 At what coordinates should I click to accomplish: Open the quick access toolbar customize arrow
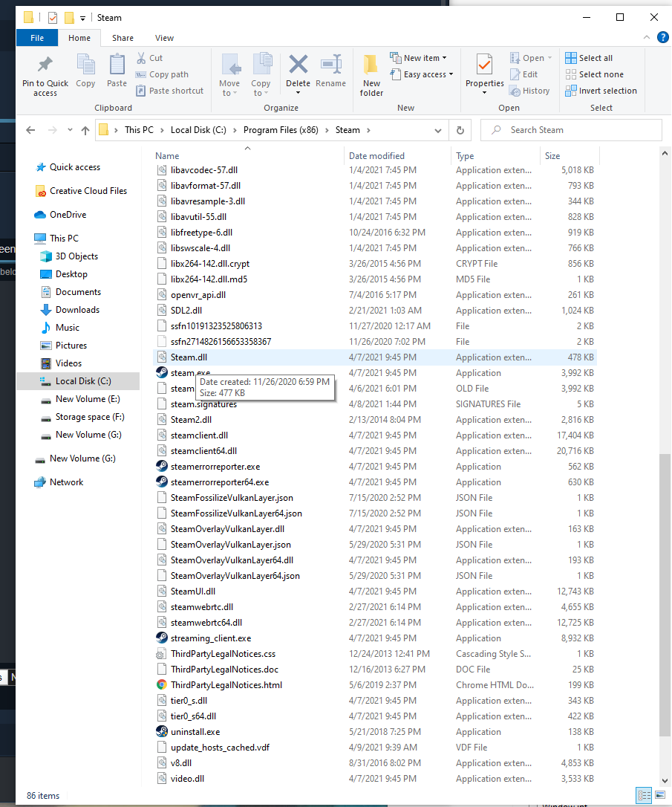[x=82, y=19]
